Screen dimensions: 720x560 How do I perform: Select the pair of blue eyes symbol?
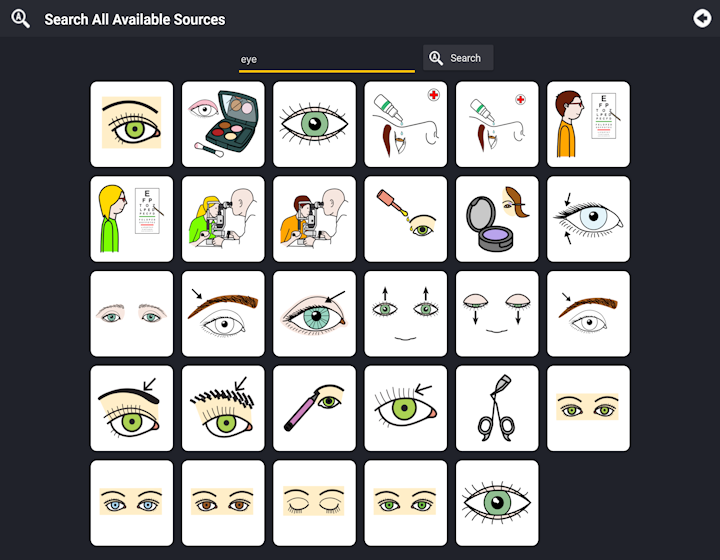(x=132, y=503)
